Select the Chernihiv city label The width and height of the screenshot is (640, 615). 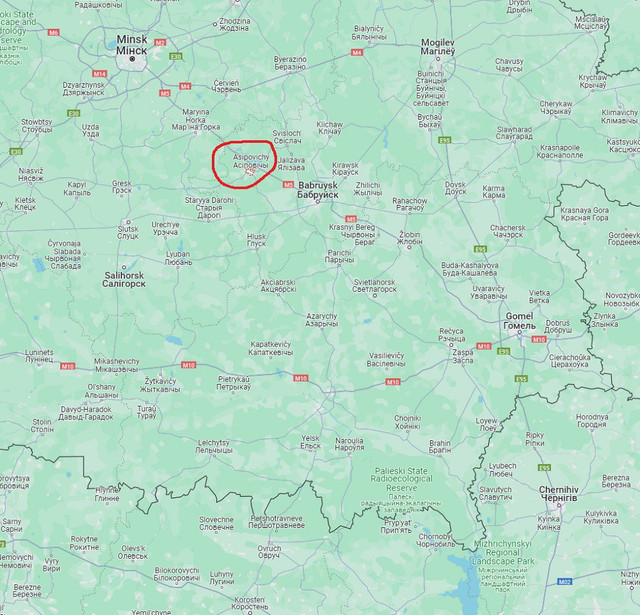[559, 494]
